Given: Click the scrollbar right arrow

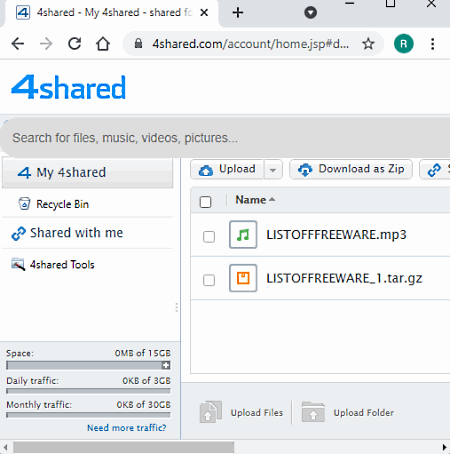Looking at the screenshot, I should tap(444, 447).
